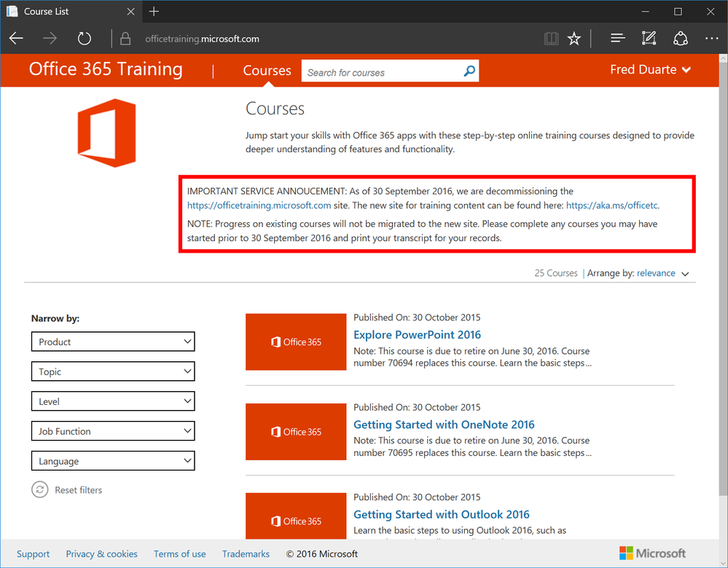Click the © 2016 Microsoft text
Viewport: 728px width, 568px height.
tap(322, 553)
